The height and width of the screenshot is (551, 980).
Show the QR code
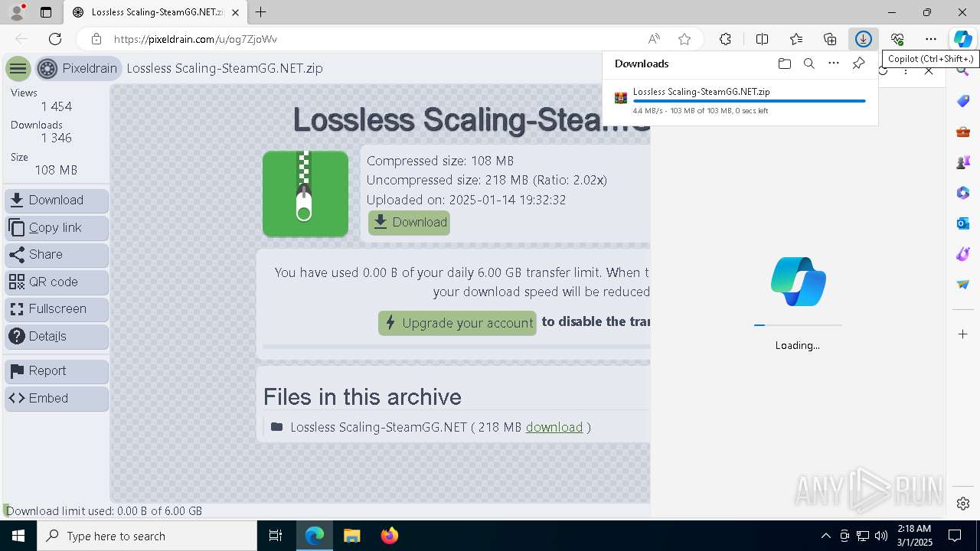coord(57,282)
